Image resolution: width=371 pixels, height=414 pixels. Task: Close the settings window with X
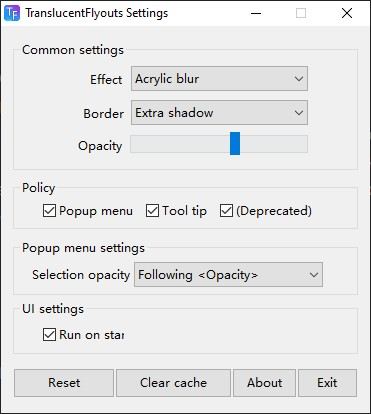(347, 13)
